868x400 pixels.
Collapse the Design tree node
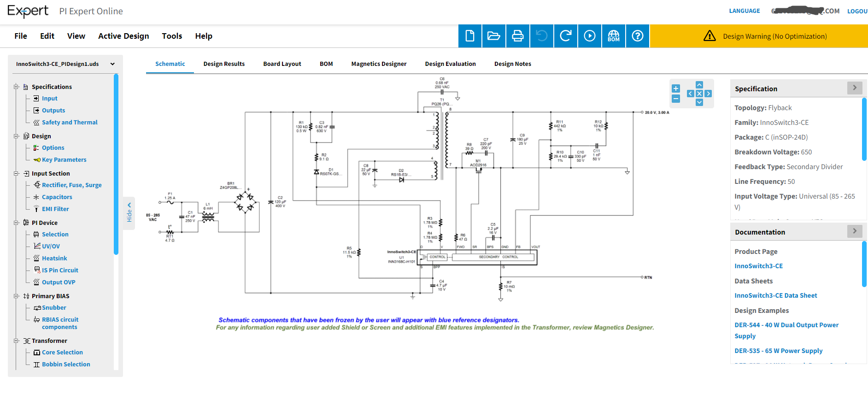click(16, 136)
